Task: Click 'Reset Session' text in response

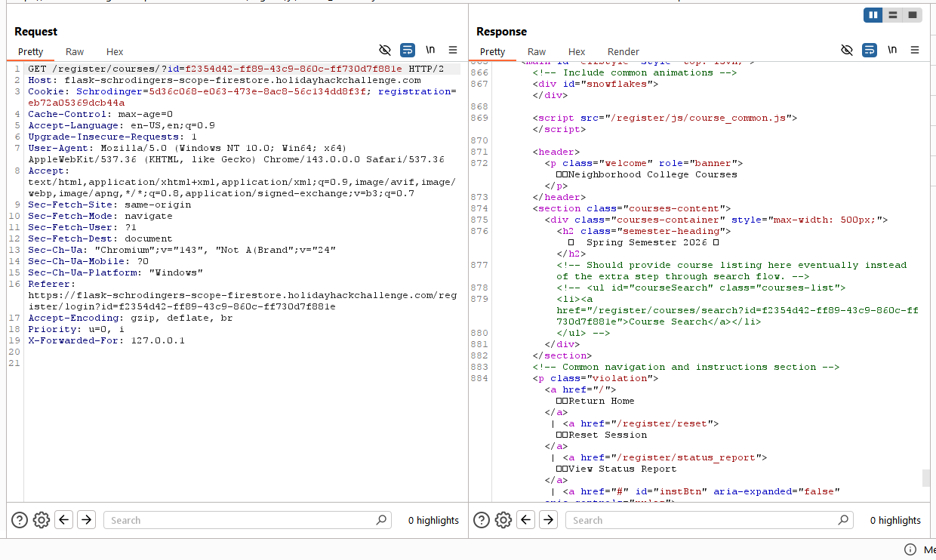Action: pos(608,435)
